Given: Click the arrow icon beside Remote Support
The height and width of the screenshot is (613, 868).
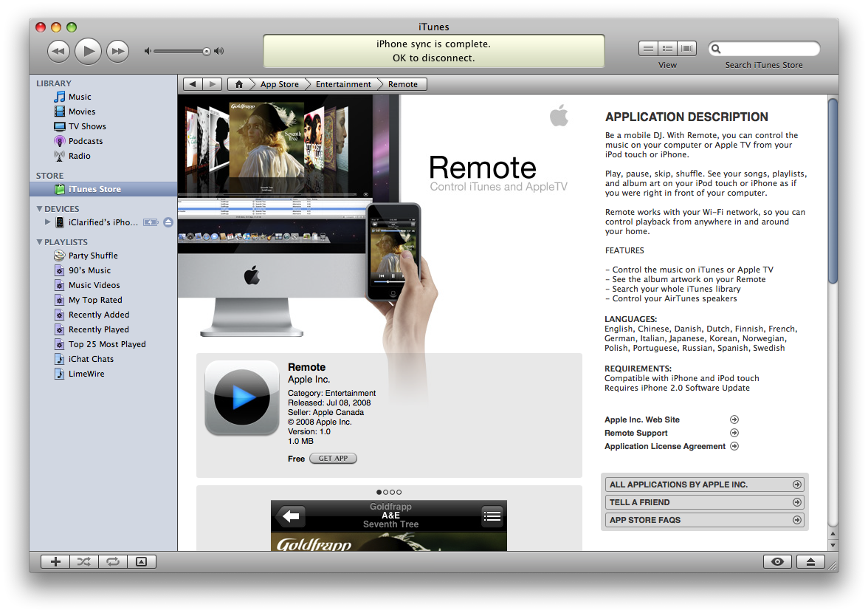Looking at the screenshot, I should click(734, 433).
